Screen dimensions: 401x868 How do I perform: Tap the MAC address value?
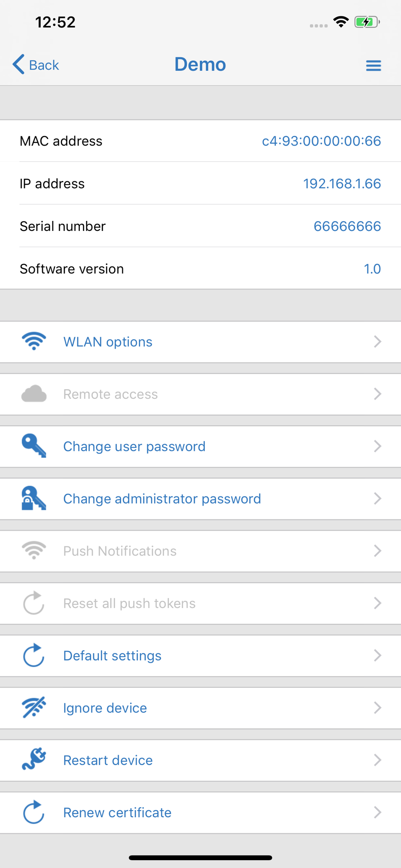tap(321, 141)
